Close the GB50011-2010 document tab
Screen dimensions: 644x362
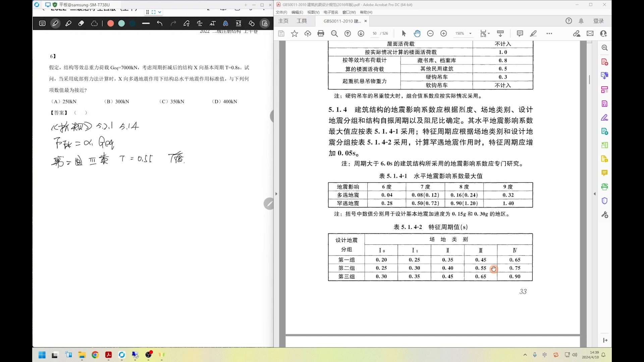click(x=366, y=21)
